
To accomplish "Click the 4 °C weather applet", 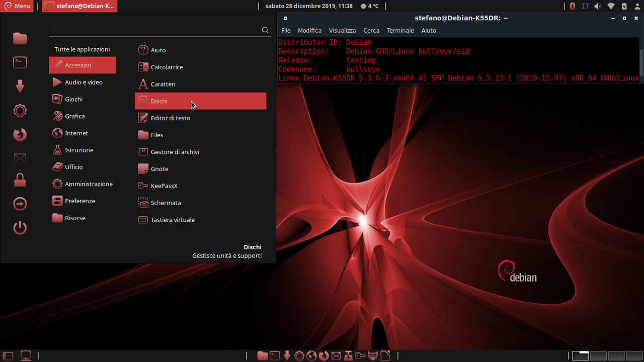I will tap(369, 6).
